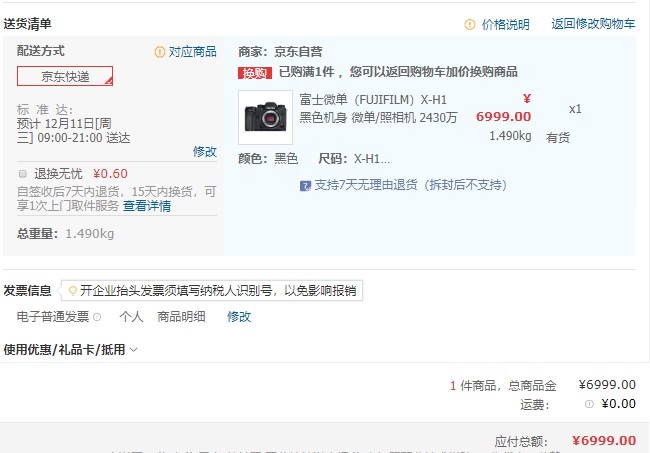Open the Fujifilm X-H1 camera thumbnail

coord(265,117)
